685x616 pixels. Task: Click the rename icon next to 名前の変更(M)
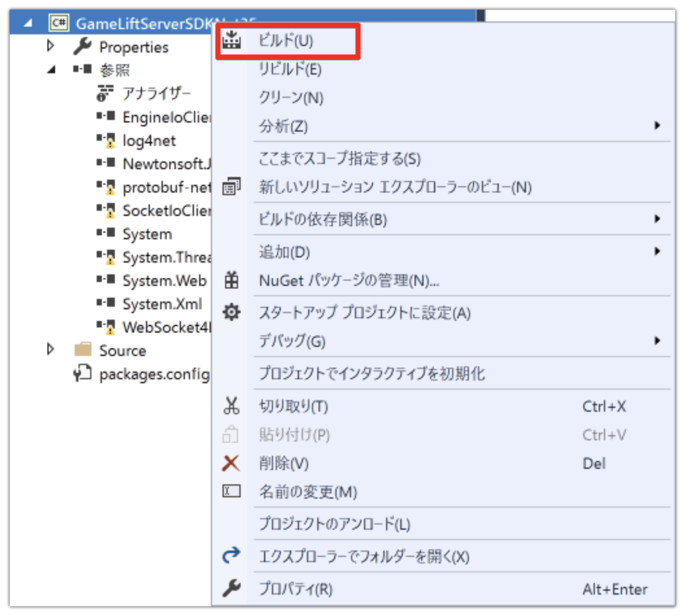tap(230, 492)
